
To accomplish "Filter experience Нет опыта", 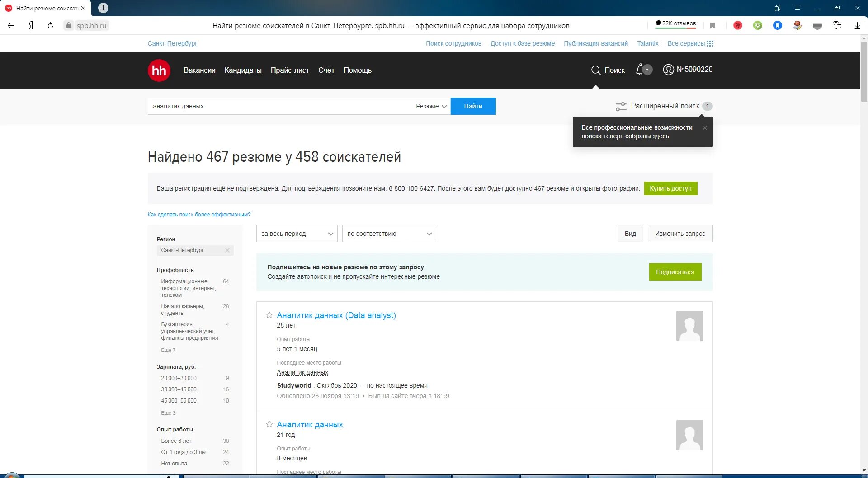I will coord(174,464).
